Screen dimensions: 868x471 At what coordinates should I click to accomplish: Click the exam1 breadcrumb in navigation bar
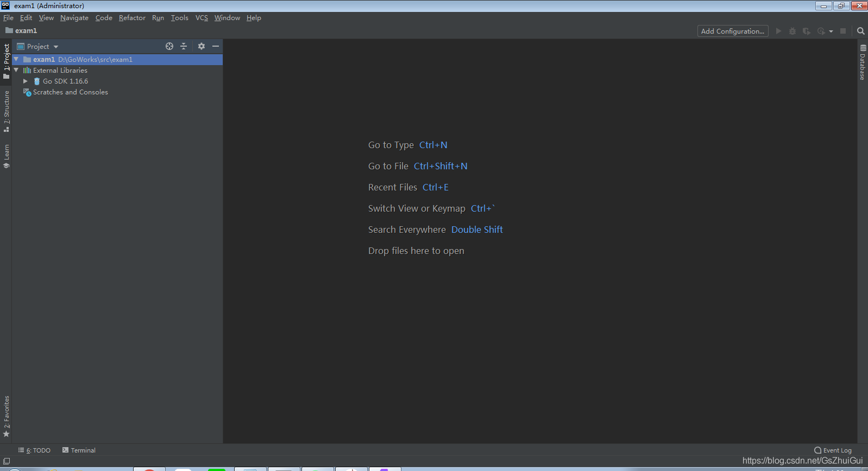coord(21,31)
